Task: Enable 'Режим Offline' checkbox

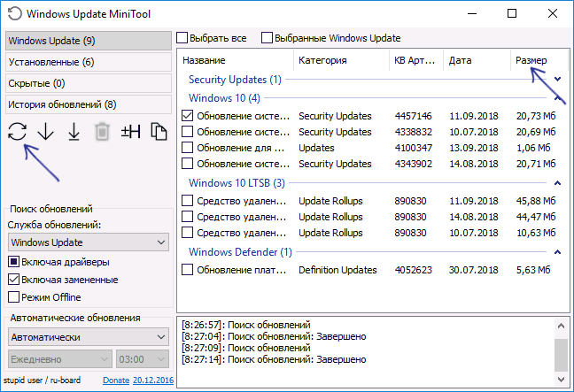Action: pyautogui.click(x=13, y=297)
